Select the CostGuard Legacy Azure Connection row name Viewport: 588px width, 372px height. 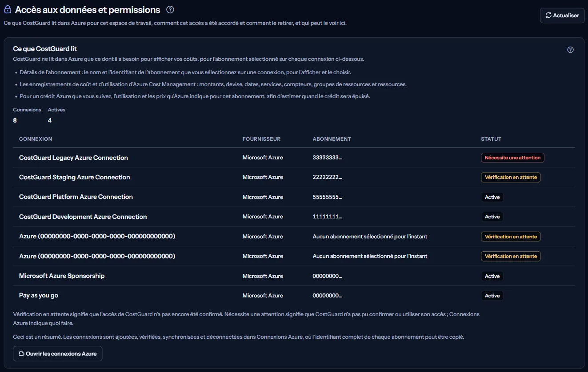[x=73, y=158]
